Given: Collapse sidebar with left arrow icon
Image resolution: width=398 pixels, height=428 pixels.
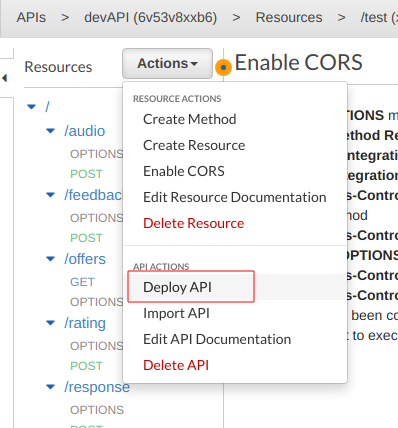Looking at the screenshot, I should [4, 78].
